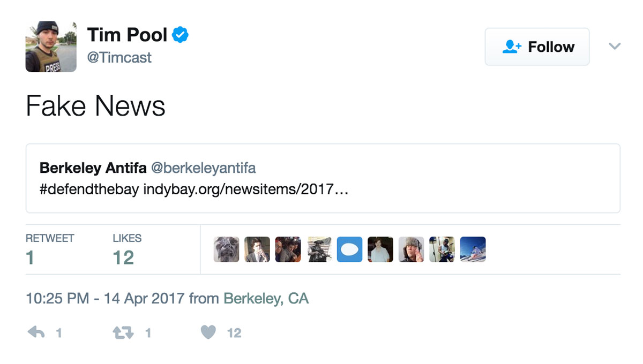Click the blue speech bubble avatar
This screenshot has height=364, width=643.
tap(349, 249)
